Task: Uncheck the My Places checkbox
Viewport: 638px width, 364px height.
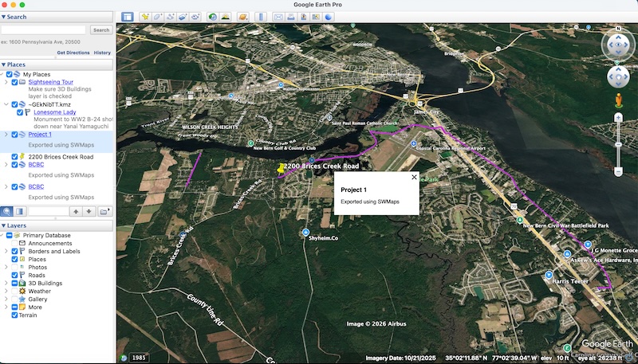Action: [x=10, y=74]
